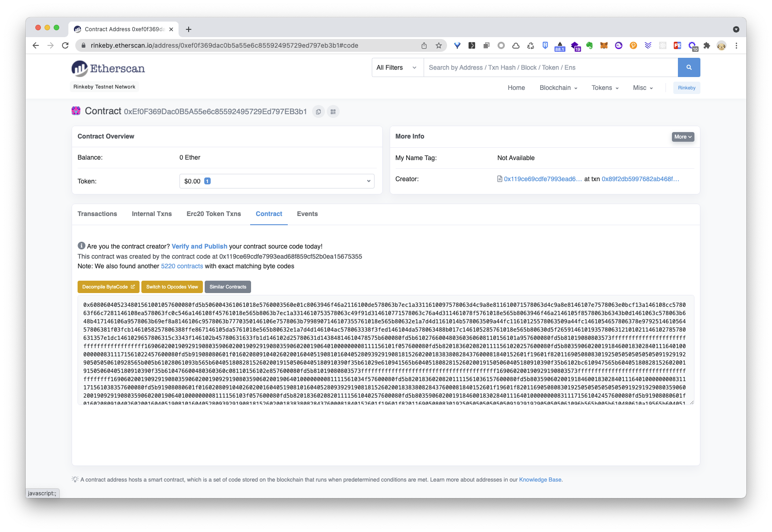Click the blue search magnifier button
Viewport: 772px width, 532px height.
688,67
